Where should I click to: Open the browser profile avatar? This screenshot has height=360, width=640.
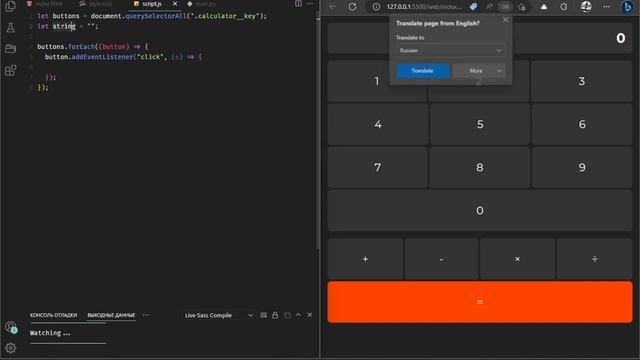[586, 7]
